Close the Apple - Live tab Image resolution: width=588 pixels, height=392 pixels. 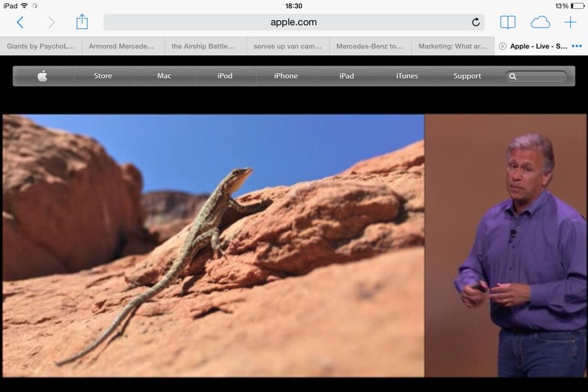pyautogui.click(x=502, y=46)
